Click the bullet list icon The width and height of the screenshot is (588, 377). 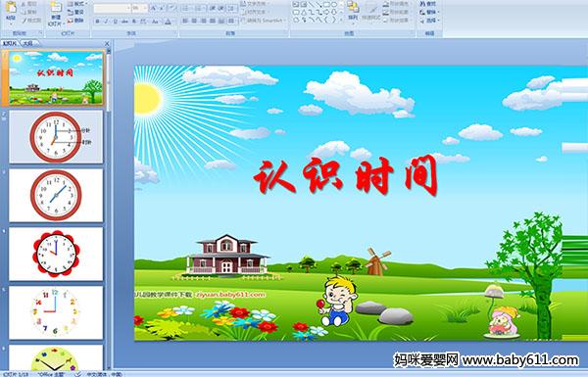pyautogui.click(x=186, y=8)
